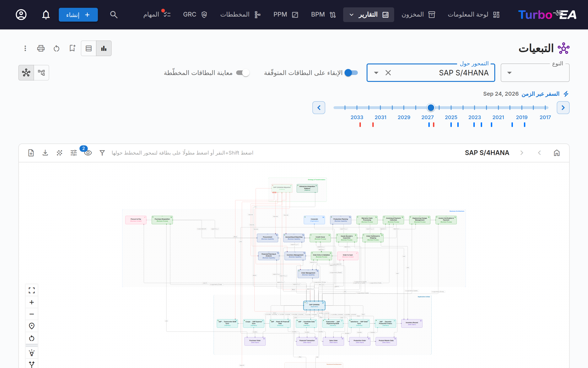Open the type dropdown
This screenshot has width=588, height=368.
coord(535,72)
